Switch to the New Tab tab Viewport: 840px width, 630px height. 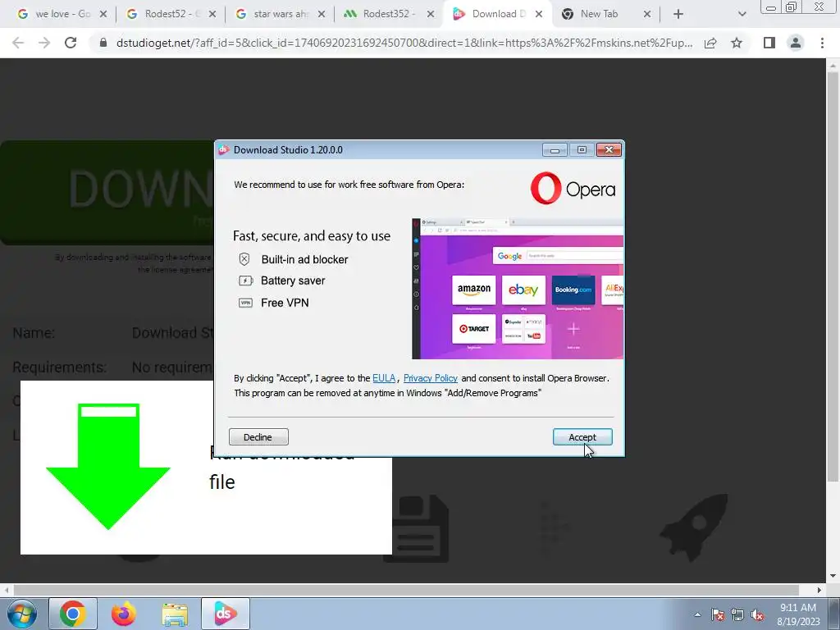pyautogui.click(x=599, y=14)
